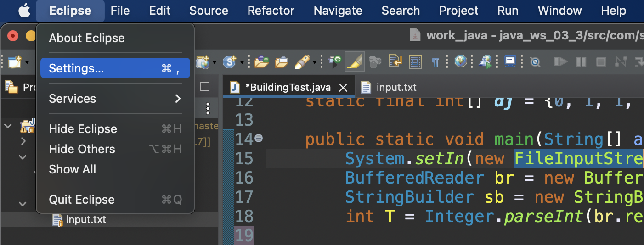Image resolution: width=644 pixels, height=245 pixels.
Task: Close the BuildingTest.java editor tab
Action: coord(343,88)
